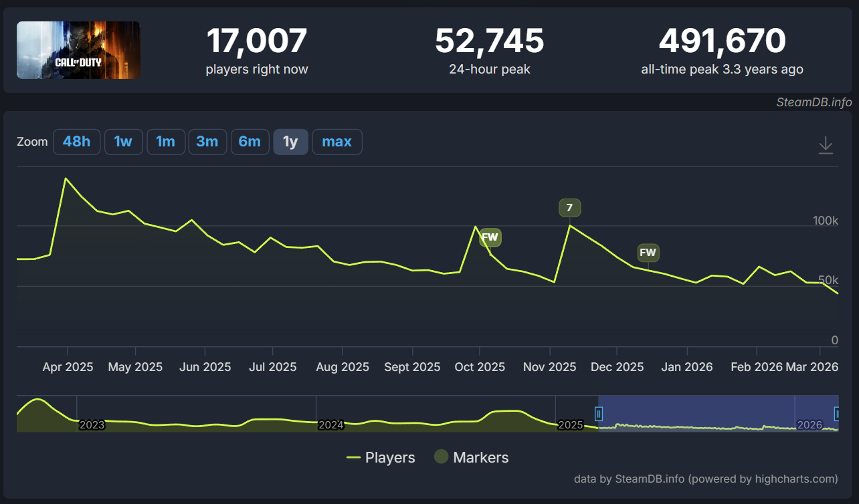Click the left navigator range handle

click(x=599, y=414)
